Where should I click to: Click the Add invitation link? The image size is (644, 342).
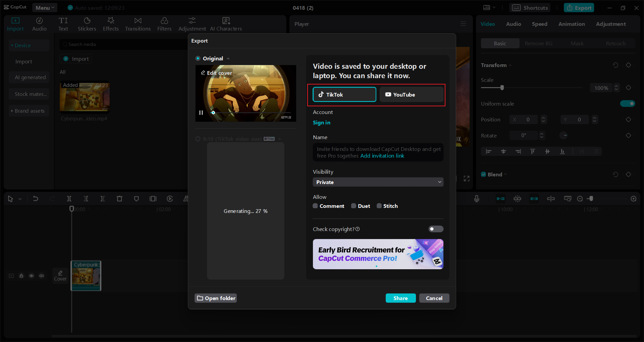(382, 156)
